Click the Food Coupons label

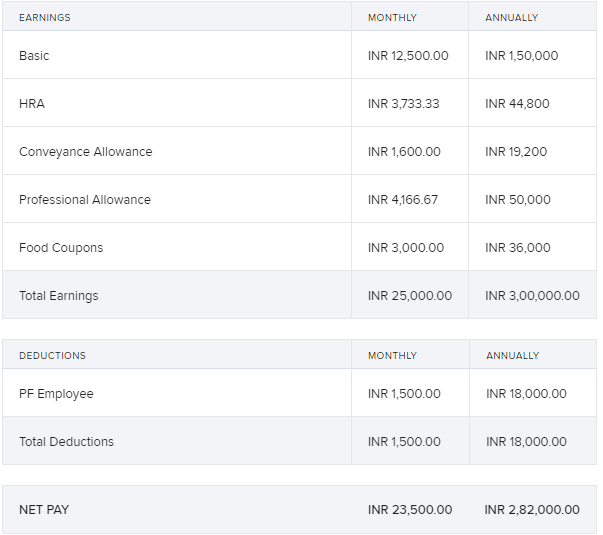(x=61, y=248)
